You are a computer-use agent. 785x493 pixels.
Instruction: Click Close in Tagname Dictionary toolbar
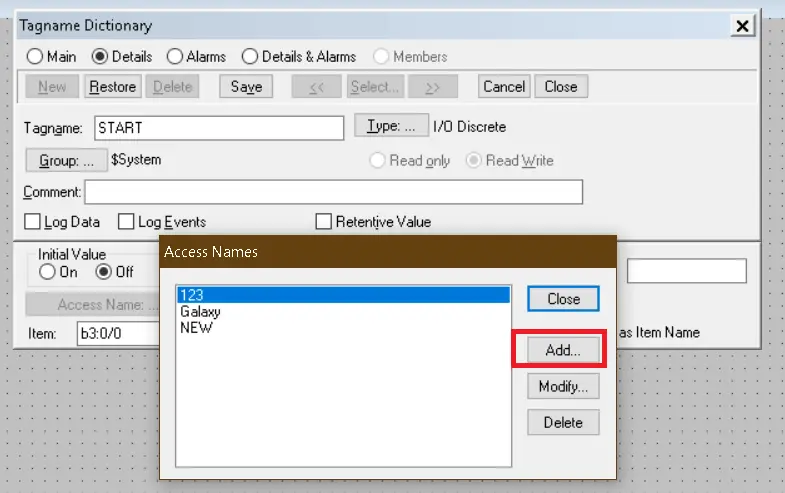pos(561,87)
